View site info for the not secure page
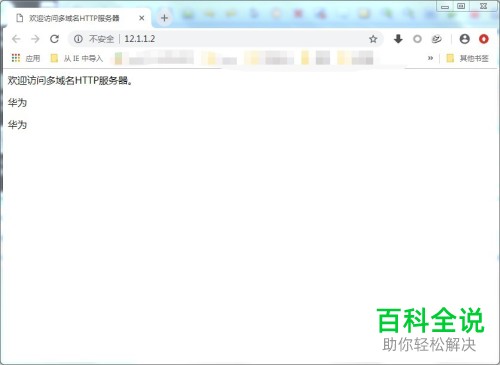 click(78, 39)
